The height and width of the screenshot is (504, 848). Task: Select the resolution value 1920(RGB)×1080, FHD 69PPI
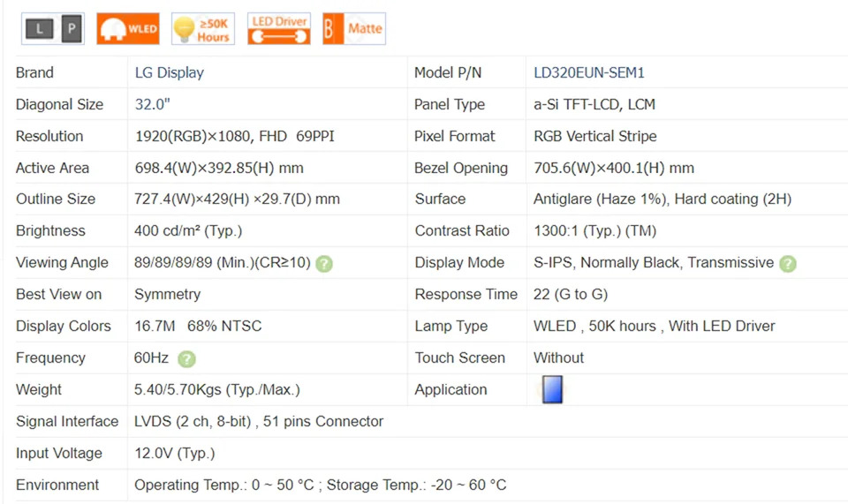click(x=235, y=136)
